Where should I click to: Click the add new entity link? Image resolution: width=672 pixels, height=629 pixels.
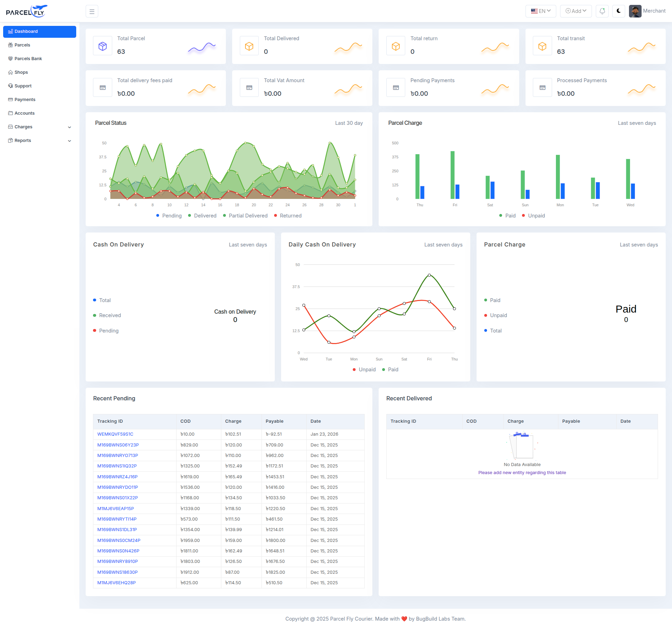coord(522,472)
